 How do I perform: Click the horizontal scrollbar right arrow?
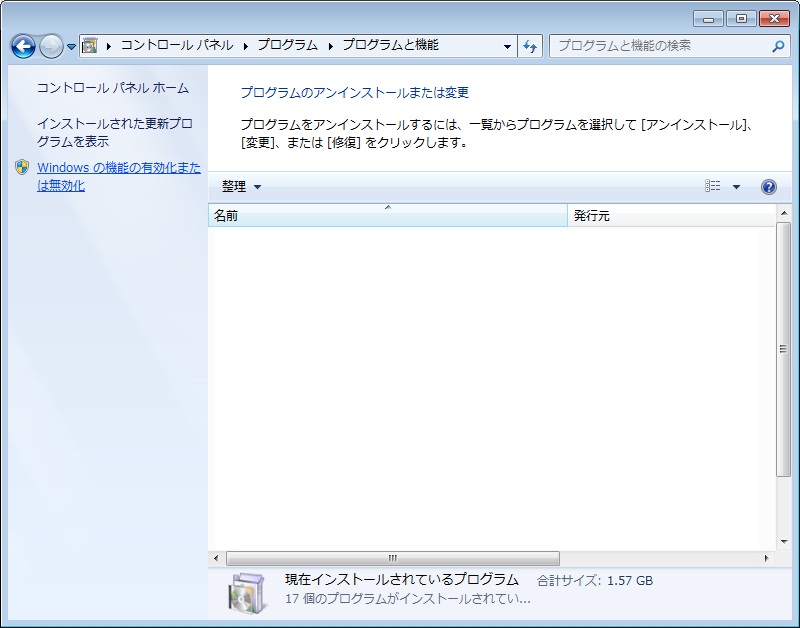click(766, 558)
